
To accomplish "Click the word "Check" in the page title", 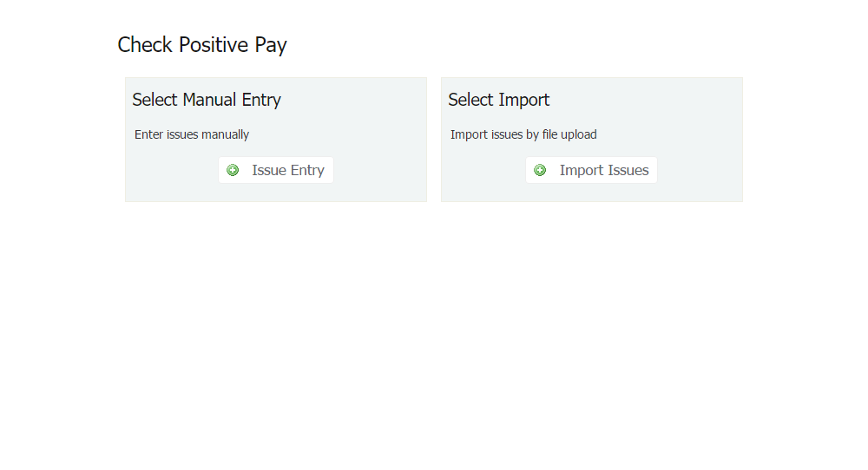I will [x=145, y=45].
